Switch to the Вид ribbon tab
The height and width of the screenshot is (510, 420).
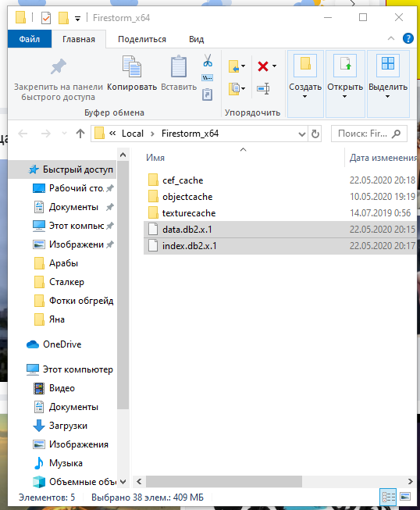pos(197,39)
